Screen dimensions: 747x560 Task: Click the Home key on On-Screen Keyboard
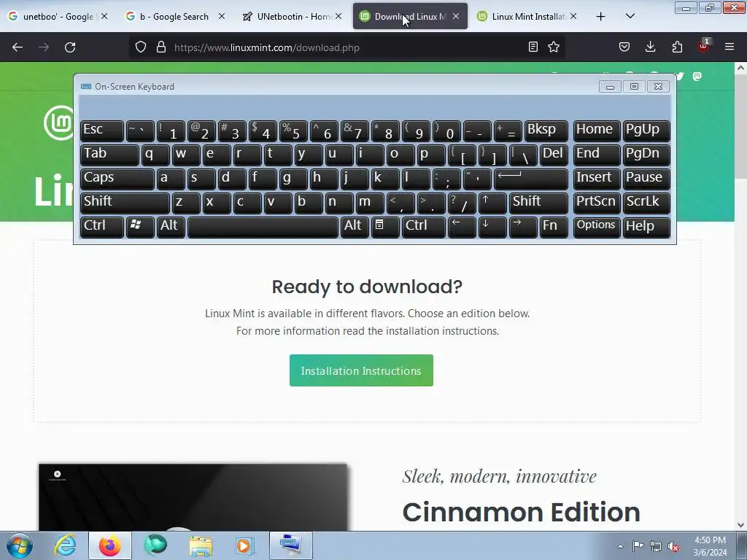(597, 131)
